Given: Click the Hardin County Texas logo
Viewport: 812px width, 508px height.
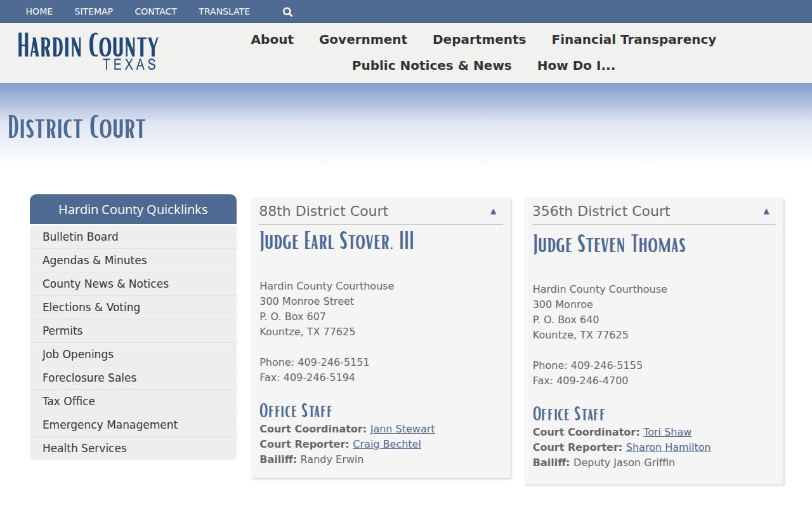Looking at the screenshot, I should 88,51.
